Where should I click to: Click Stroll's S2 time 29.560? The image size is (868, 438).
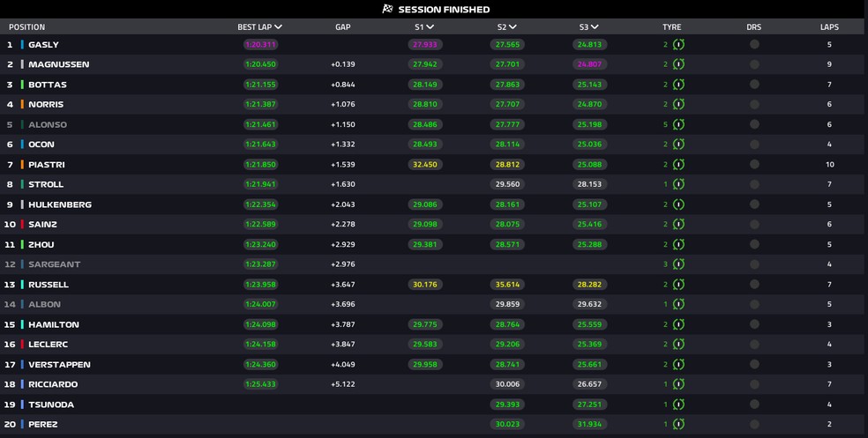click(x=507, y=184)
